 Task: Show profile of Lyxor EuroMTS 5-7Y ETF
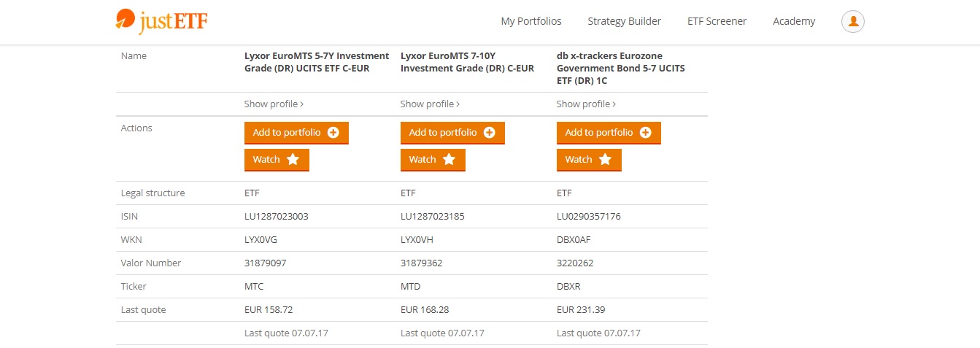274,104
